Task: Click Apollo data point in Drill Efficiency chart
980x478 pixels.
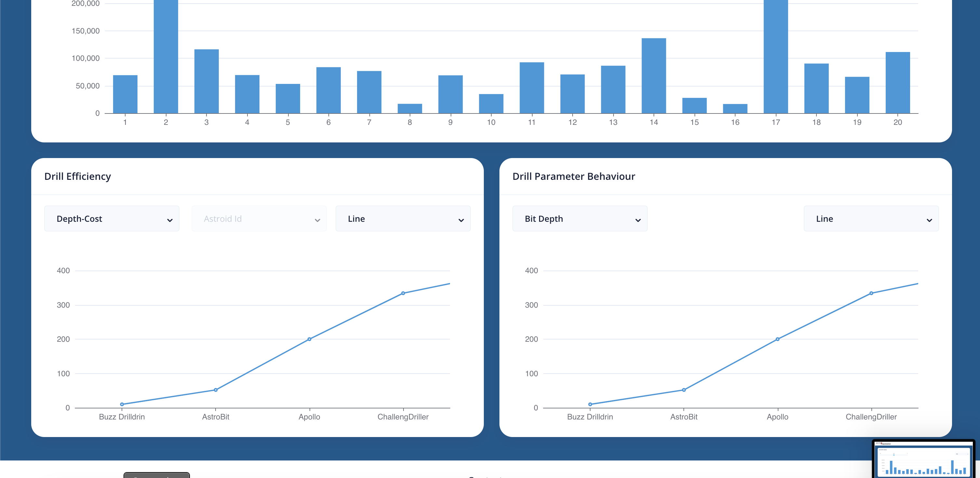Action: (309, 339)
